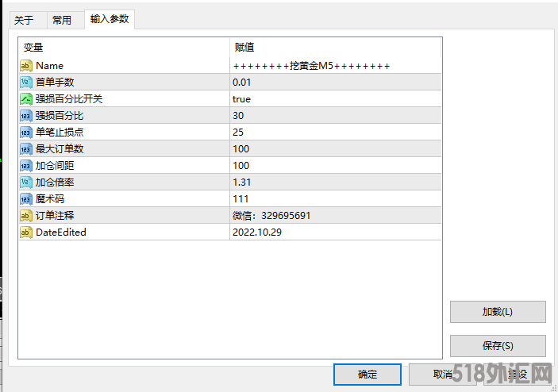Edit the Name value ++++++++挖黄金M5++++++++
The height and width of the screenshot is (392, 558).
(336, 66)
